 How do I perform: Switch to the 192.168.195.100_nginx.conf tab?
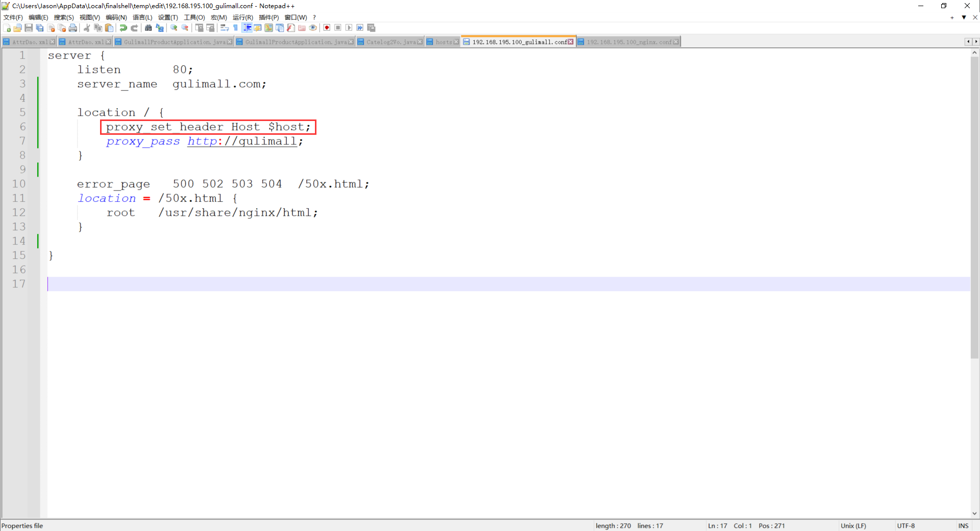(628, 42)
